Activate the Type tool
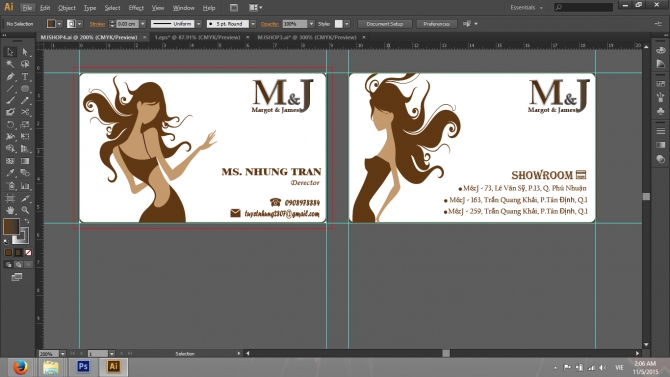670x377 pixels. pos(25,77)
